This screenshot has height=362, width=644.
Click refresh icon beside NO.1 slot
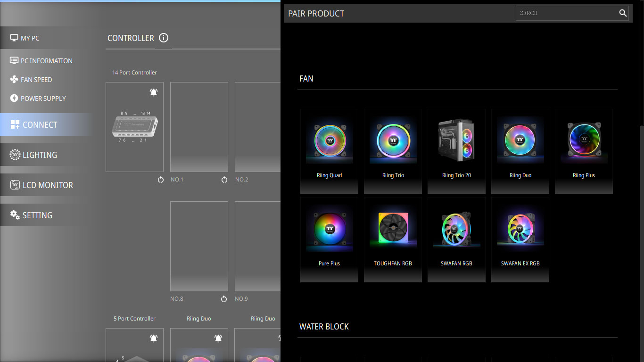click(x=224, y=180)
